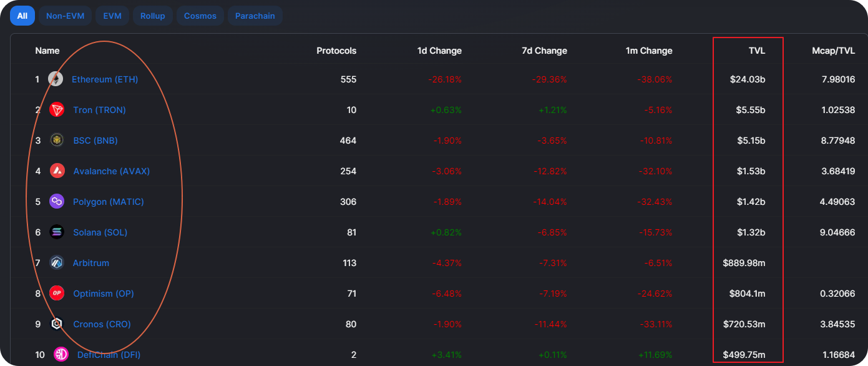The width and height of the screenshot is (868, 366).
Task: Click the Solana chain logo icon
Action: pyautogui.click(x=57, y=232)
